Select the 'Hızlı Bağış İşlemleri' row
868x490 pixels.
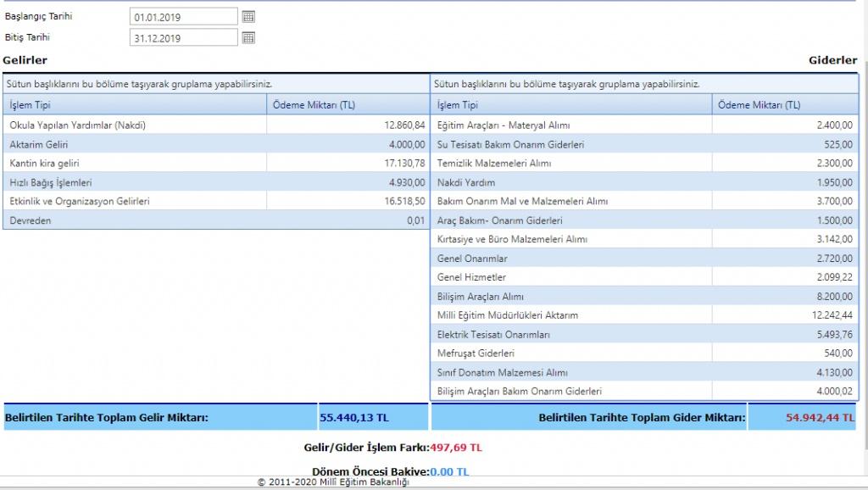[x=216, y=182]
